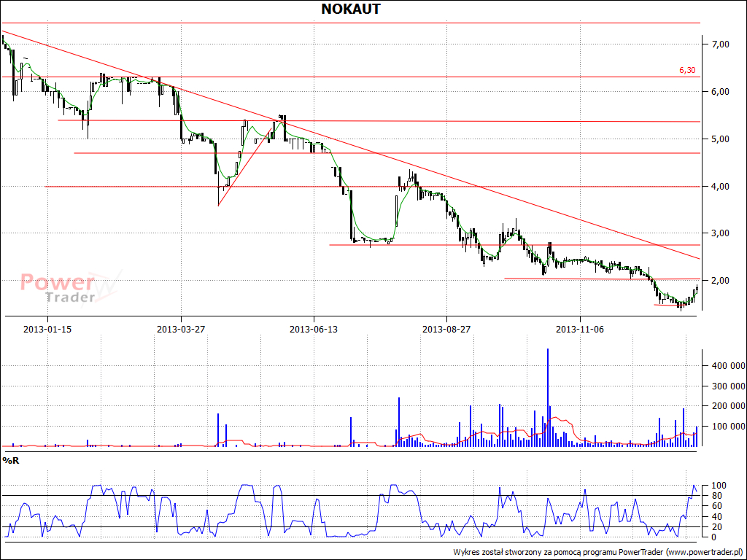Click the 40 level on %R axis
The height and width of the screenshot is (560, 747).
point(716,517)
